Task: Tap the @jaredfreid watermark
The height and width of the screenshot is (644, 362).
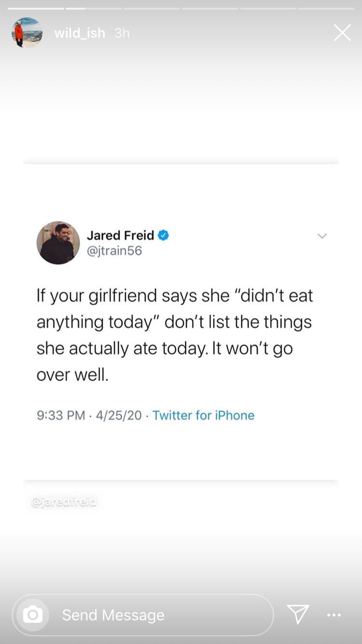Action: coord(64,502)
